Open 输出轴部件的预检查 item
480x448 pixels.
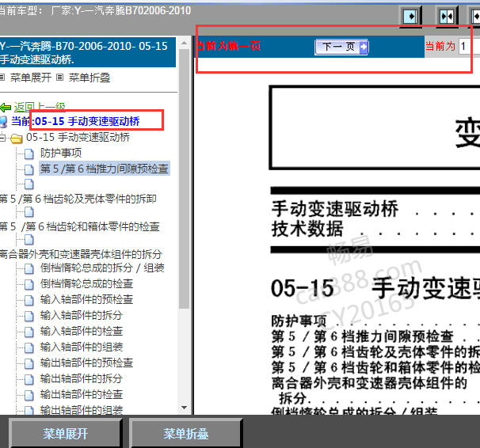(x=86, y=363)
